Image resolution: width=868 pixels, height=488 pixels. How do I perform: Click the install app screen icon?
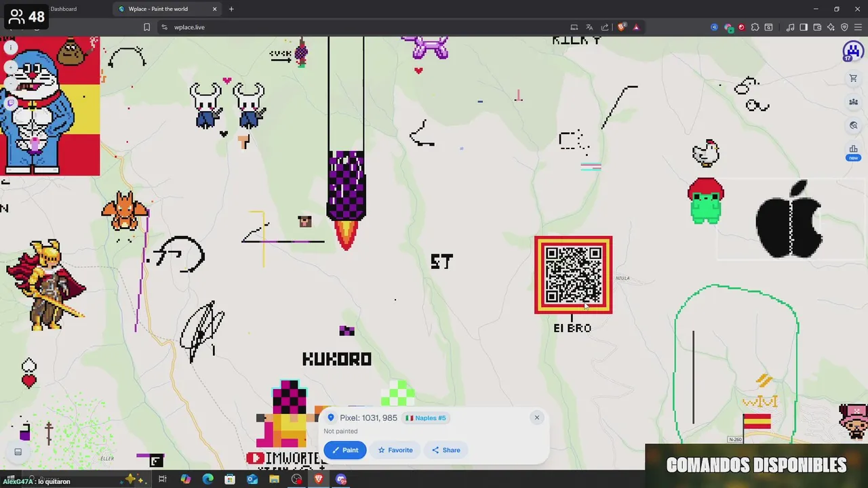click(574, 27)
